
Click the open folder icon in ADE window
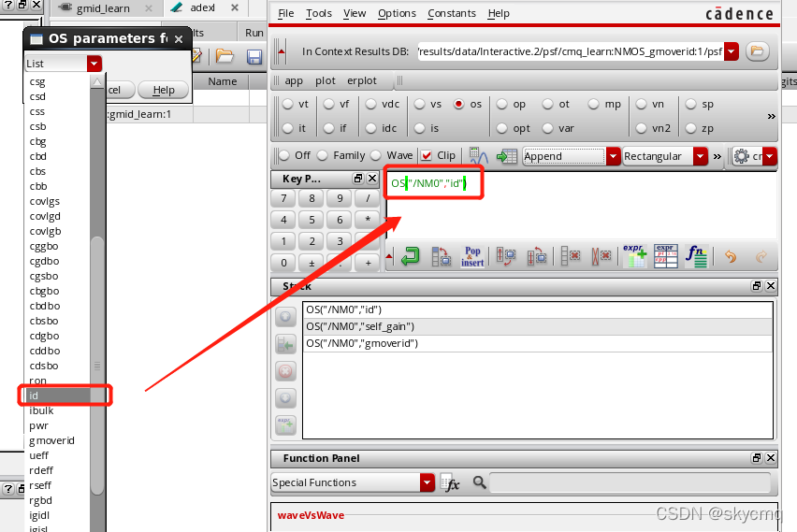(x=225, y=56)
